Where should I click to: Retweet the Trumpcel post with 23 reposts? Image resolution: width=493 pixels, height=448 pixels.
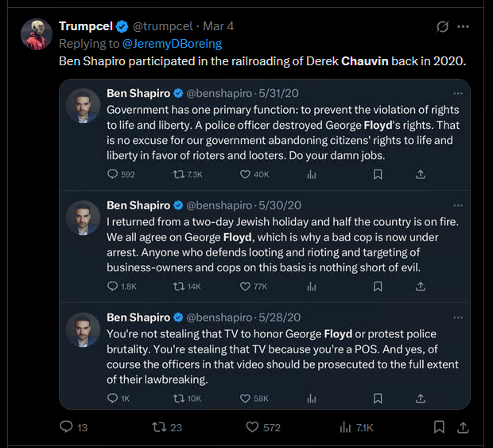tap(158, 427)
